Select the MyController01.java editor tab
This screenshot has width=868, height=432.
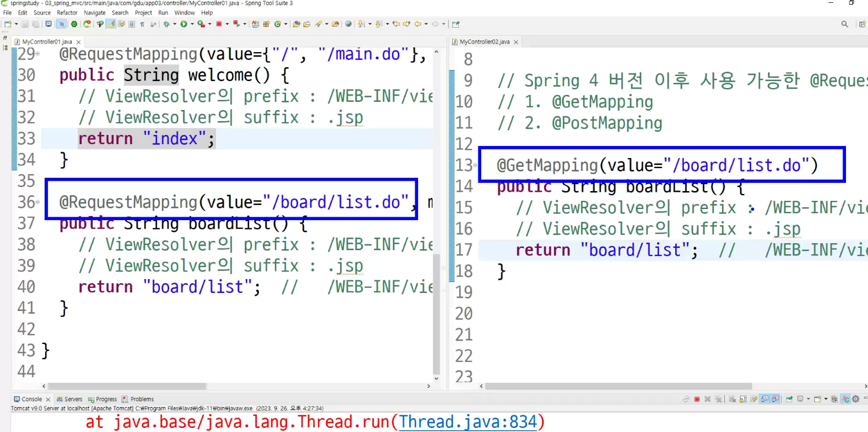[x=47, y=42]
